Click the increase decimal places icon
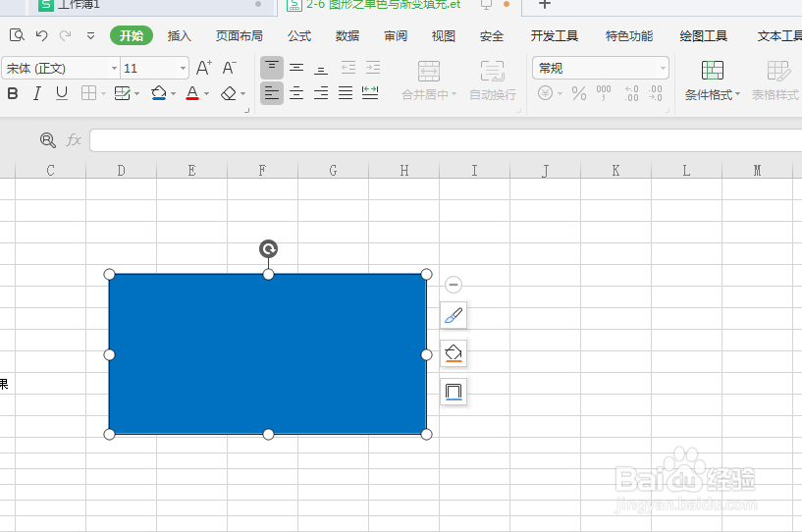This screenshot has width=802, height=532. [631, 93]
